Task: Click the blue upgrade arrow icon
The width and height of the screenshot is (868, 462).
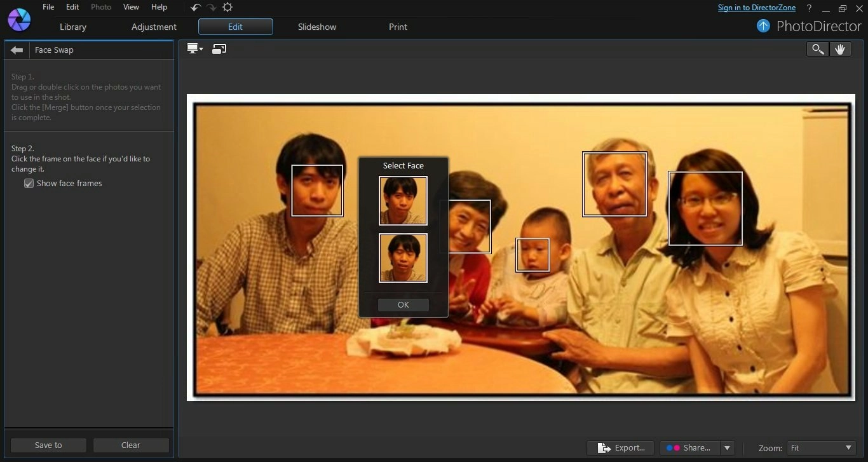Action: 763,26
